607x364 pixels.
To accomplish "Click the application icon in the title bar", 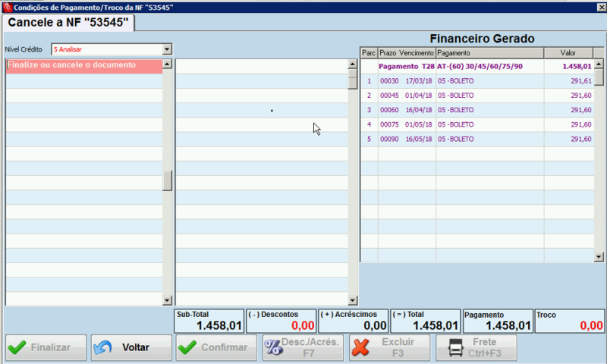I will [x=8, y=7].
